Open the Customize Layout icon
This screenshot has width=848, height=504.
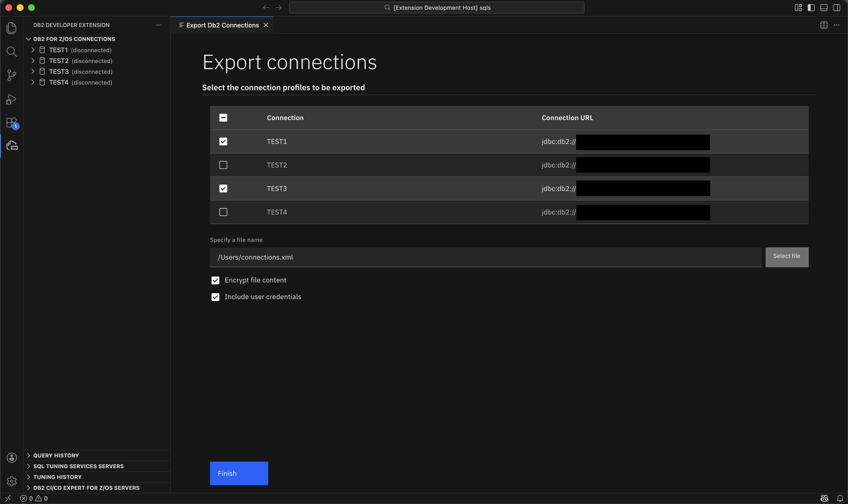pyautogui.click(x=798, y=7)
